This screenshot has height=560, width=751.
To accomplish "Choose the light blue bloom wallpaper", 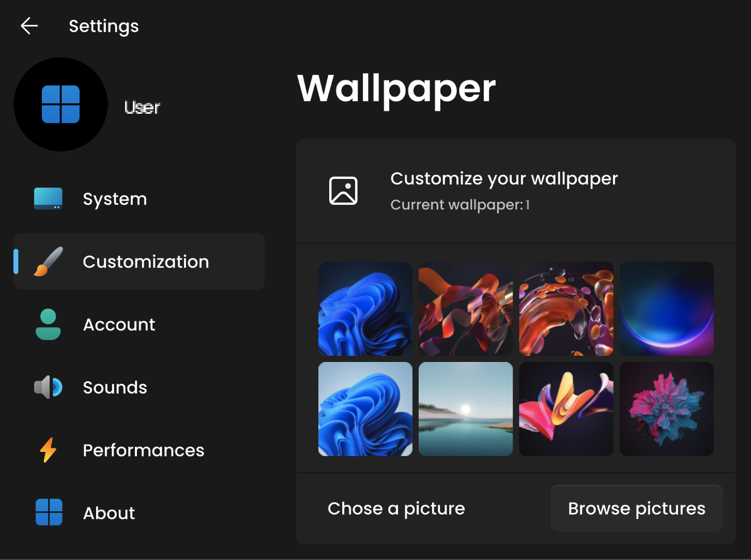I will (x=365, y=409).
